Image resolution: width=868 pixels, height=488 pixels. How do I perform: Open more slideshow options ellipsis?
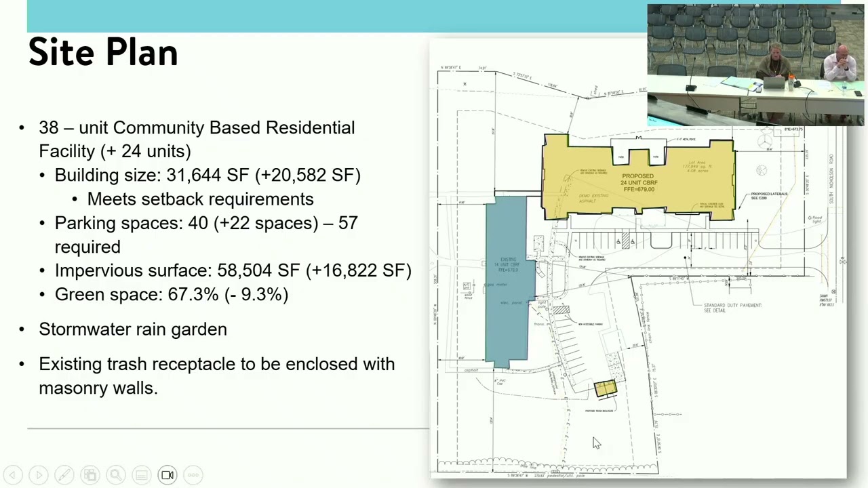pos(193,475)
